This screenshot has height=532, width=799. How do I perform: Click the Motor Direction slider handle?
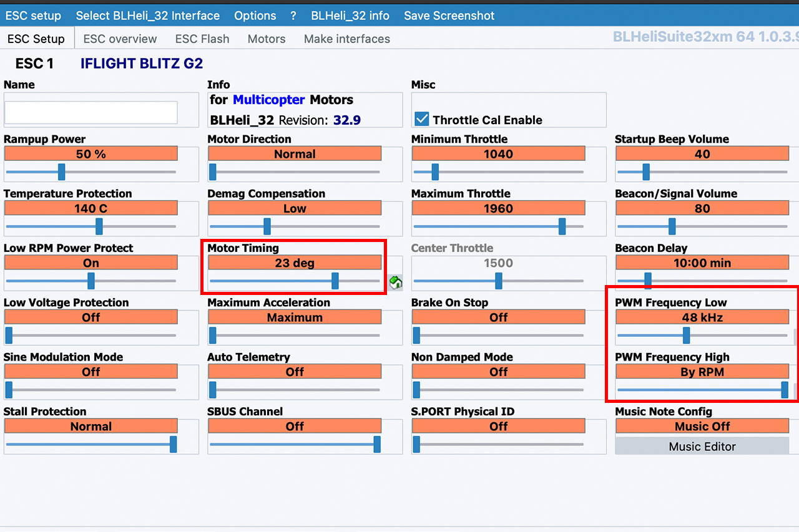coord(212,172)
